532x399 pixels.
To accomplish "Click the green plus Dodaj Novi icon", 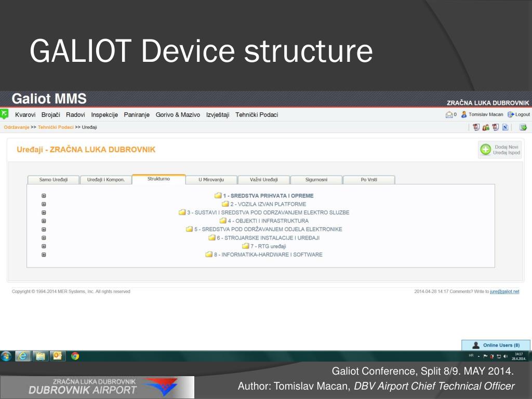I will 486,150.
